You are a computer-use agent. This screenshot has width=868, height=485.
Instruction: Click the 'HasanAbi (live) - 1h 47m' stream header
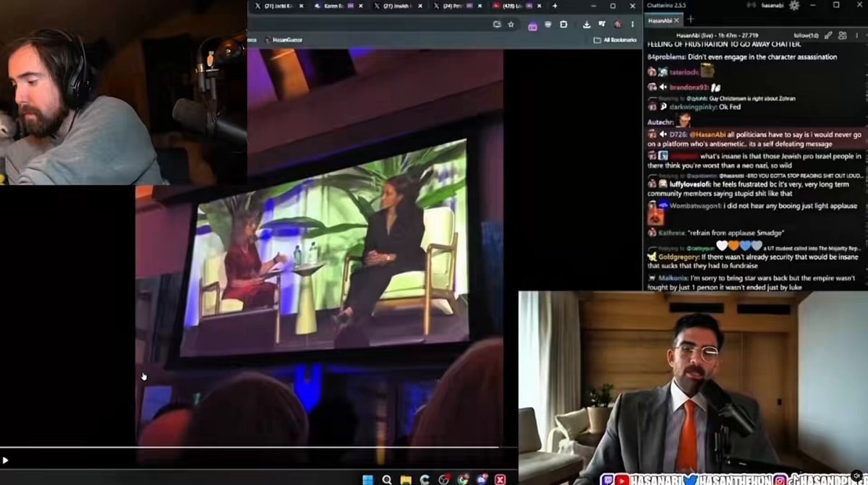pos(718,35)
